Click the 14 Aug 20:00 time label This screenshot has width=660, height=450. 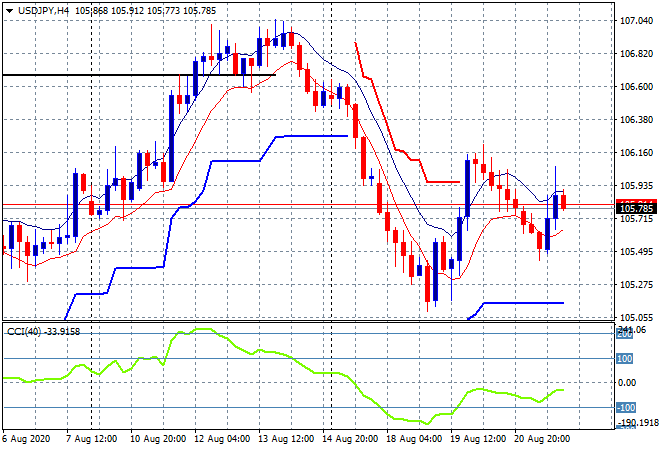350,439
